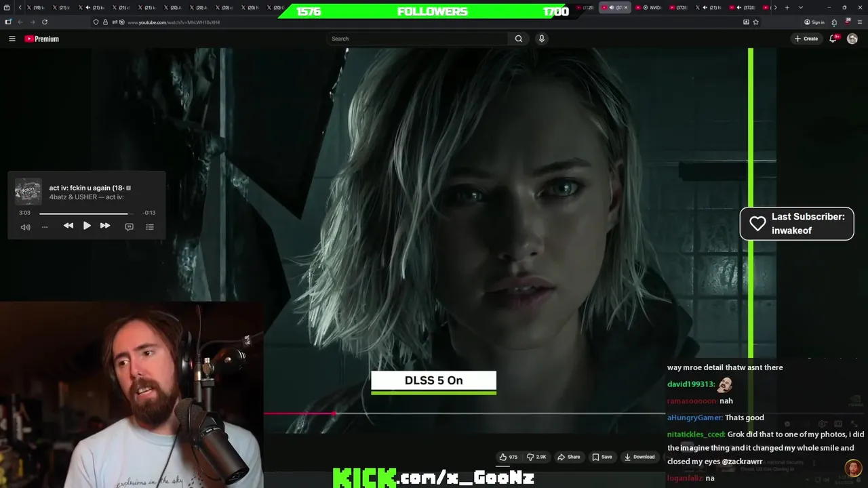Click into the YouTube search field
The width and height of the screenshot is (868, 488).
417,39
